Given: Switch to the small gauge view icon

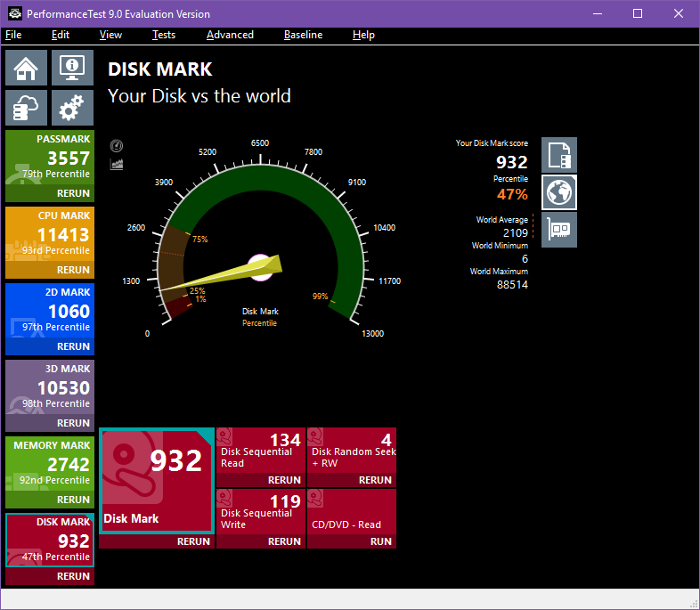Looking at the screenshot, I should (117, 146).
